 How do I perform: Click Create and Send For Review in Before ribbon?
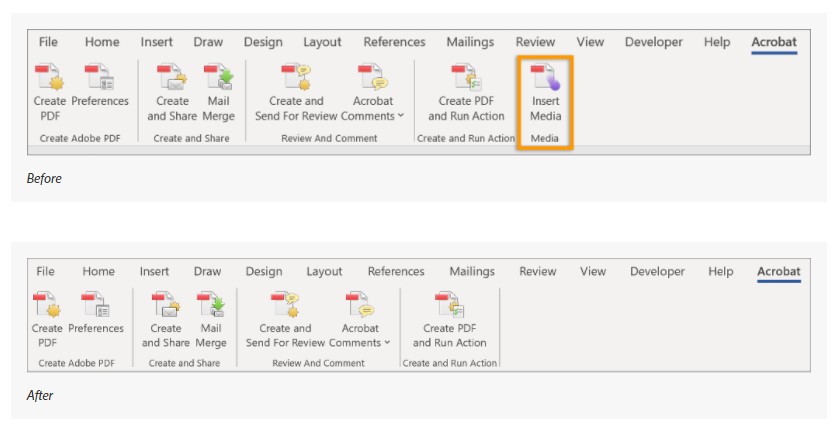tap(296, 92)
